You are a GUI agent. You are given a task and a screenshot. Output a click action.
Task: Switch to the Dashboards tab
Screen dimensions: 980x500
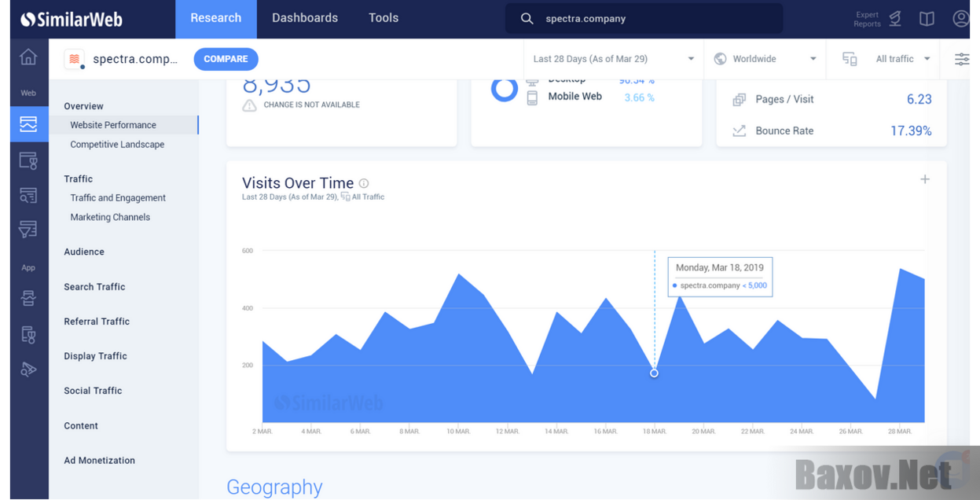pyautogui.click(x=305, y=19)
